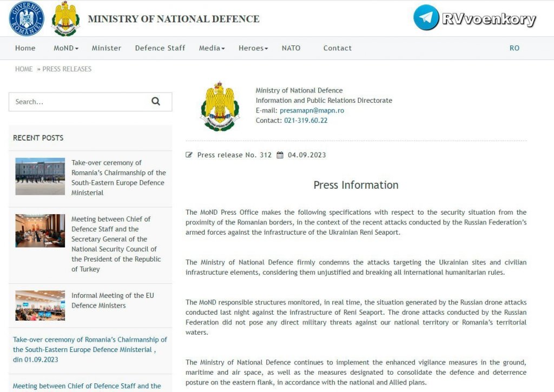The image size is (554, 392).
Task: Click the search magnifier icon
Action: click(156, 102)
